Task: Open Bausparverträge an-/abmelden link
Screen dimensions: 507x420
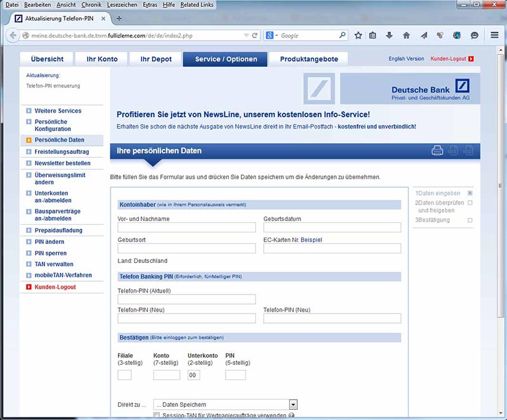Action: point(57,215)
